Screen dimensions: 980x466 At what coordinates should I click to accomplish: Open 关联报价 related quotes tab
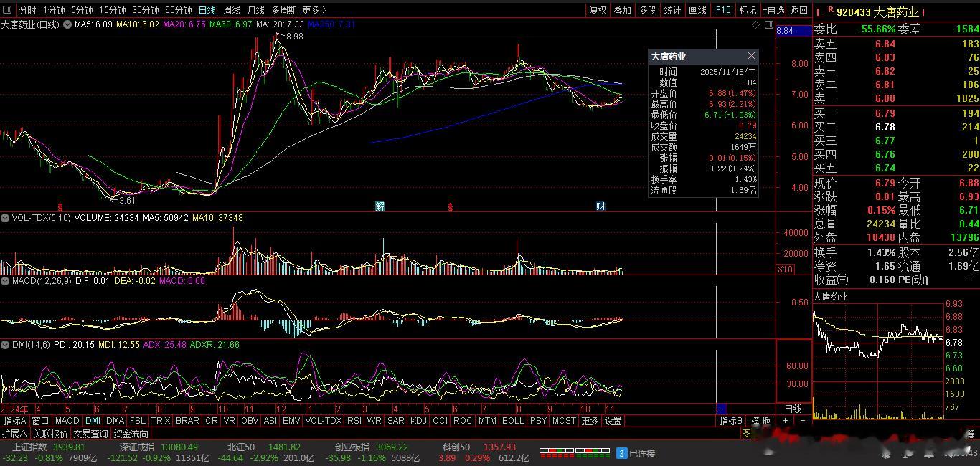50,434
